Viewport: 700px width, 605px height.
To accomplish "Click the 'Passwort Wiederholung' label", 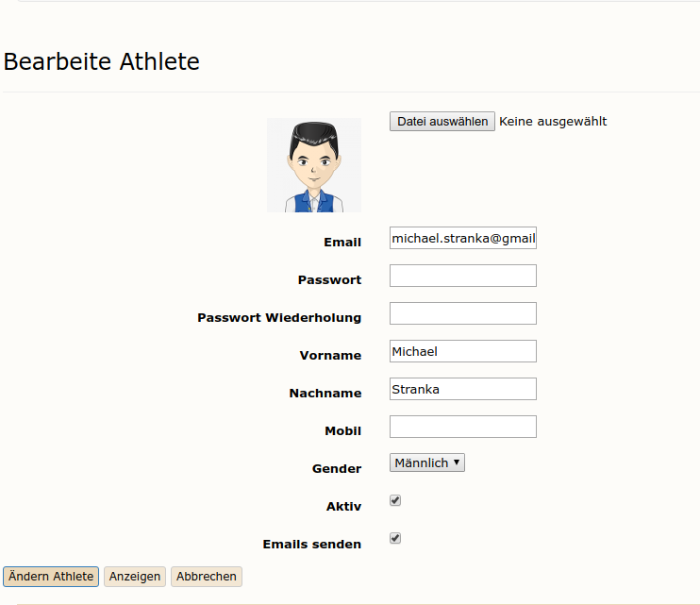I will point(279,317).
